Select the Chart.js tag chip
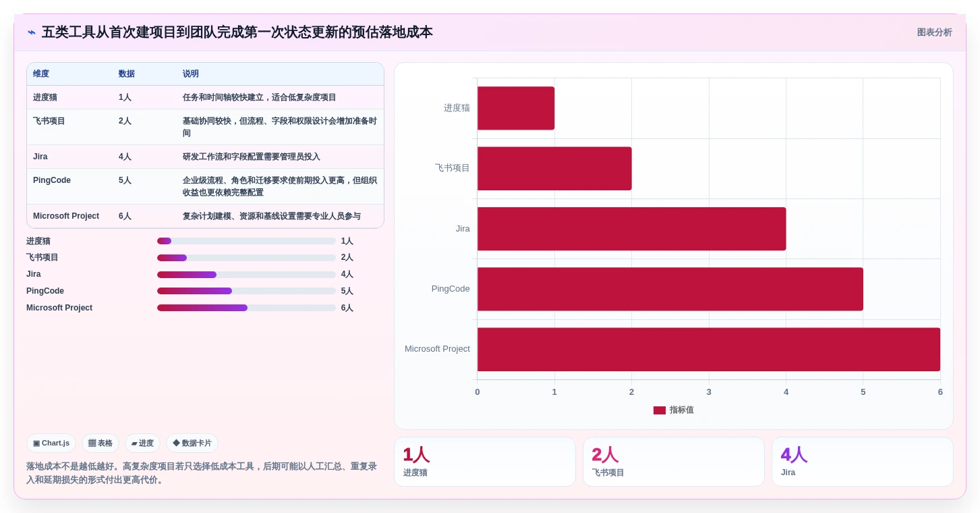Image resolution: width=980 pixels, height=513 pixels. (x=51, y=443)
